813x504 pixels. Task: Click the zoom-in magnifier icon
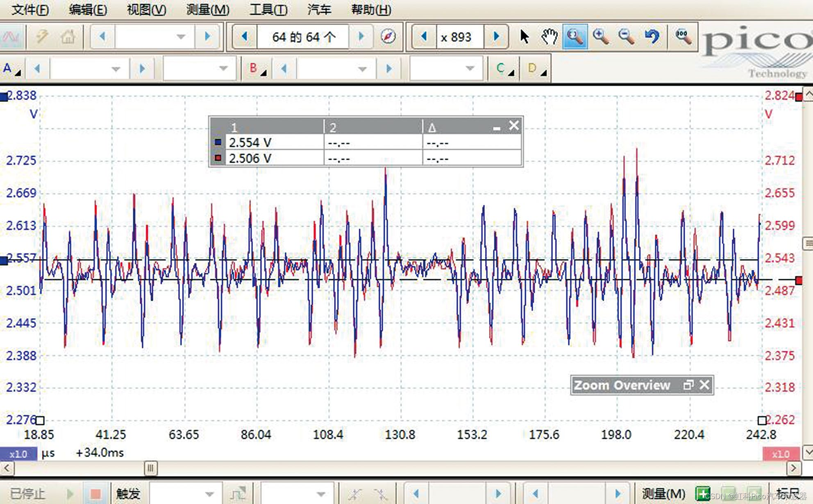click(601, 37)
